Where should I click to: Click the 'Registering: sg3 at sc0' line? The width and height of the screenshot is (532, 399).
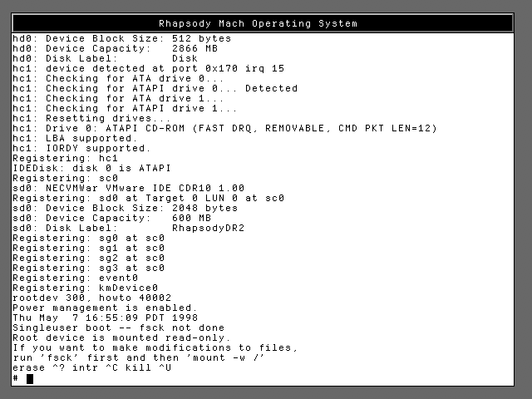tap(89, 268)
